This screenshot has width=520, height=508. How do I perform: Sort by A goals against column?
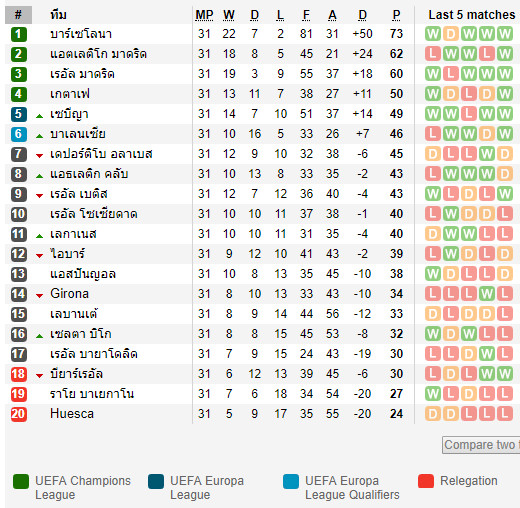pos(332,15)
